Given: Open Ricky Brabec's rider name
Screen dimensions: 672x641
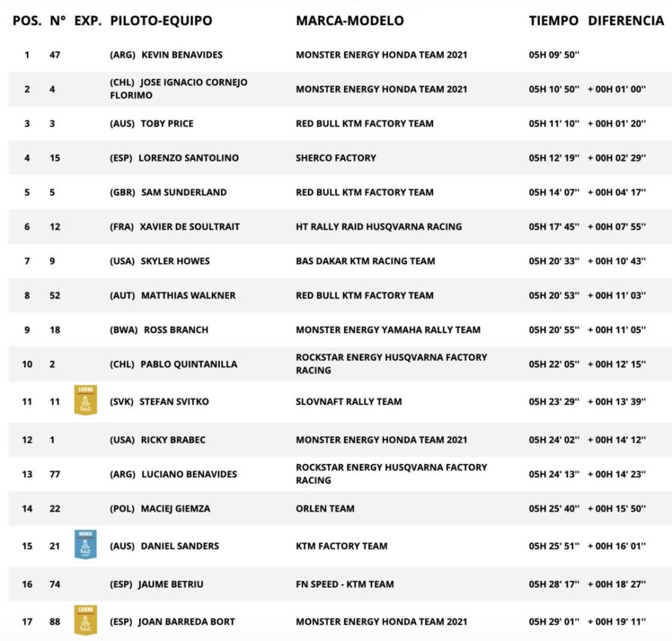Looking at the screenshot, I should (173, 440).
